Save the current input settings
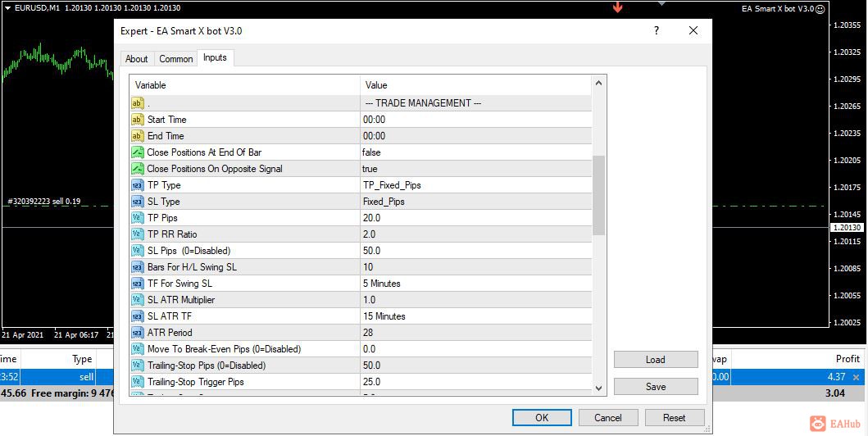Screen dimensions: 868x436 (656, 387)
